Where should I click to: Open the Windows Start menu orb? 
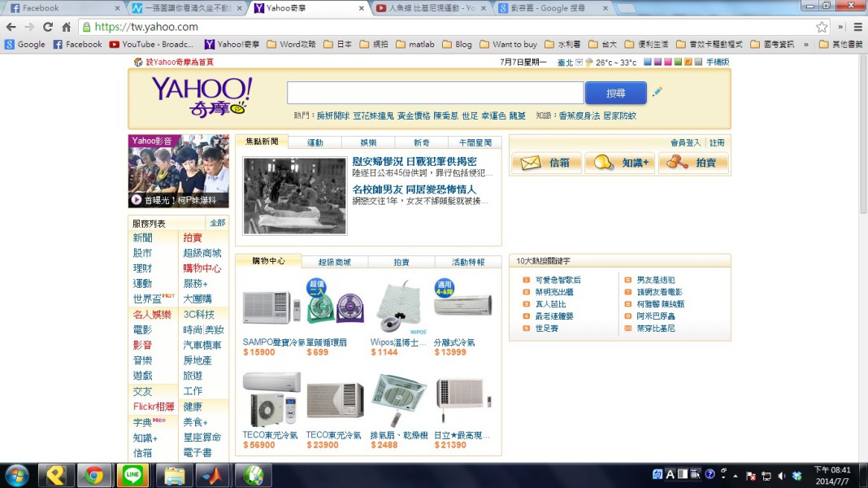17,475
